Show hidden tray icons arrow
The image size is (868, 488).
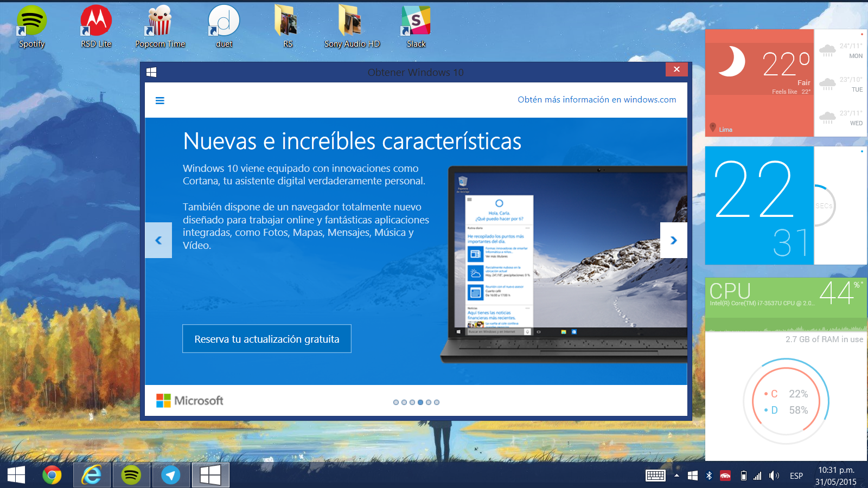676,476
